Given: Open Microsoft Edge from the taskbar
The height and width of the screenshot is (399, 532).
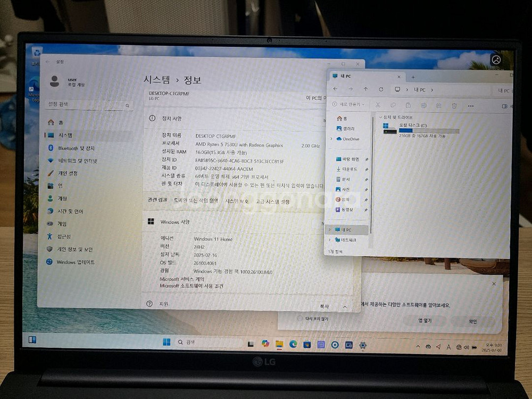Looking at the screenshot, I should pos(293,344).
